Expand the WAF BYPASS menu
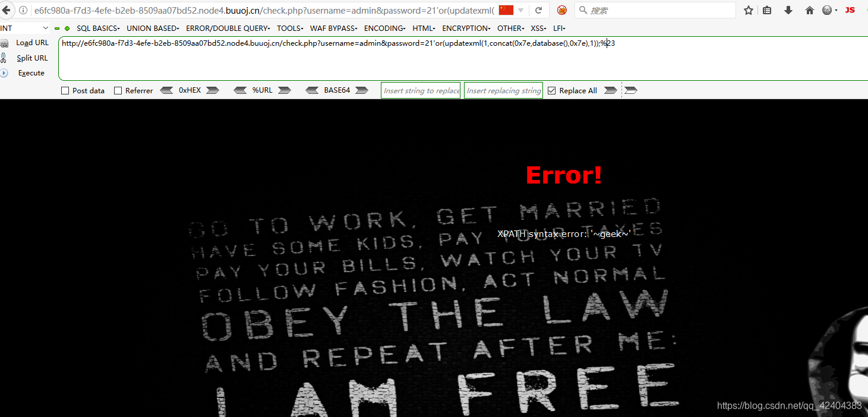Viewport: 868px width, 417px height. [x=334, y=29]
